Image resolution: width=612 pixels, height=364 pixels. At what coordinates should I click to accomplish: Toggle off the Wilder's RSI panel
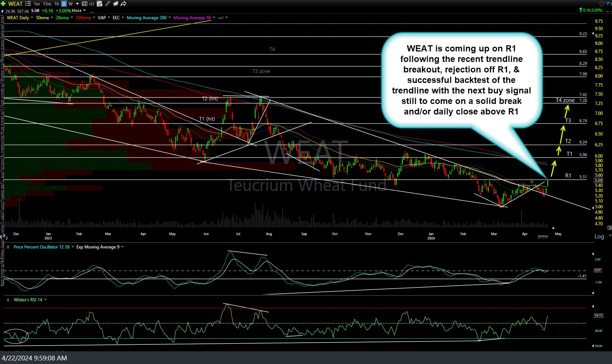(x=8, y=300)
